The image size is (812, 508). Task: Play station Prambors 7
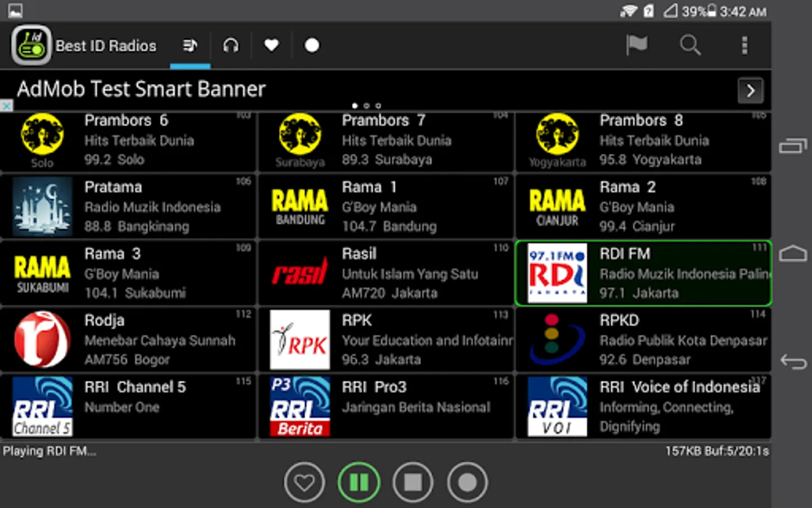click(383, 120)
